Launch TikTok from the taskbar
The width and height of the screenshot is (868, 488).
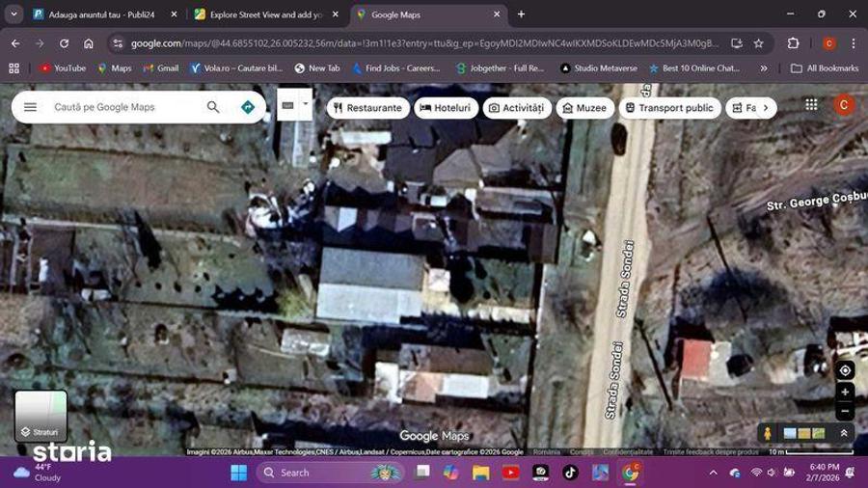tap(570, 473)
